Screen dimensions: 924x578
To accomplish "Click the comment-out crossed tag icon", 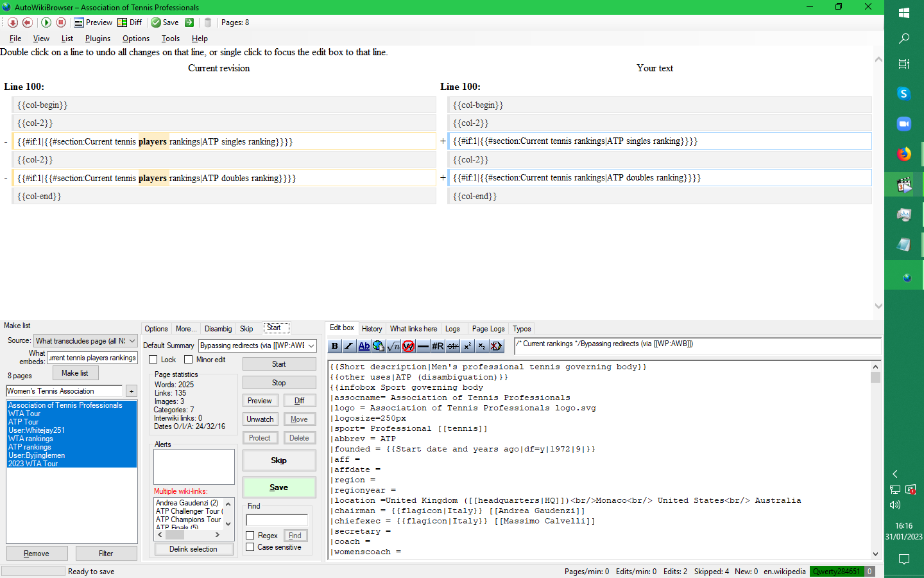I will pos(497,346).
